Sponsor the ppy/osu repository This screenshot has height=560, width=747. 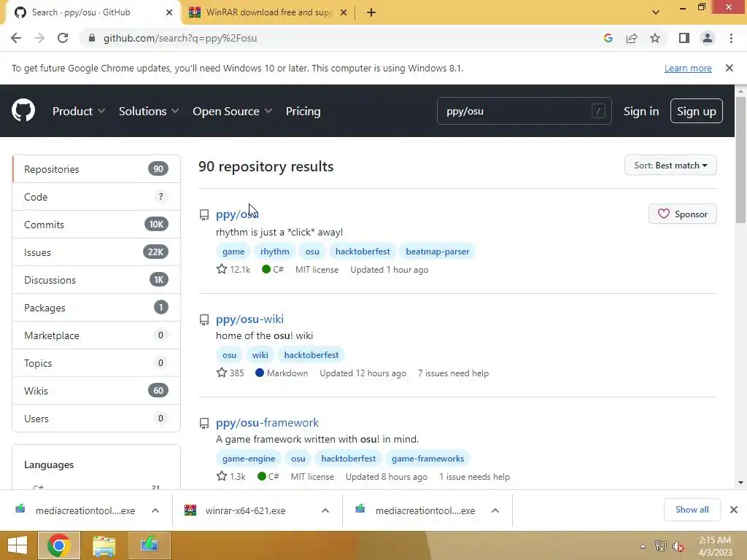(x=682, y=214)
